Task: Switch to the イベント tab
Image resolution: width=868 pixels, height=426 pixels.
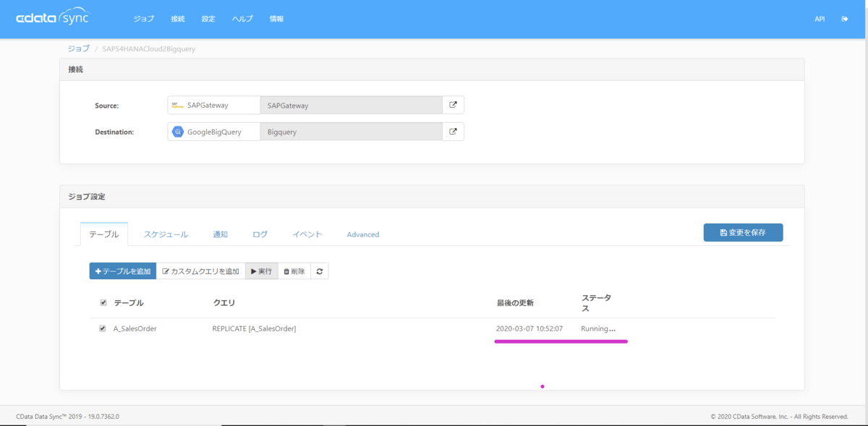Action: point(307,234)
